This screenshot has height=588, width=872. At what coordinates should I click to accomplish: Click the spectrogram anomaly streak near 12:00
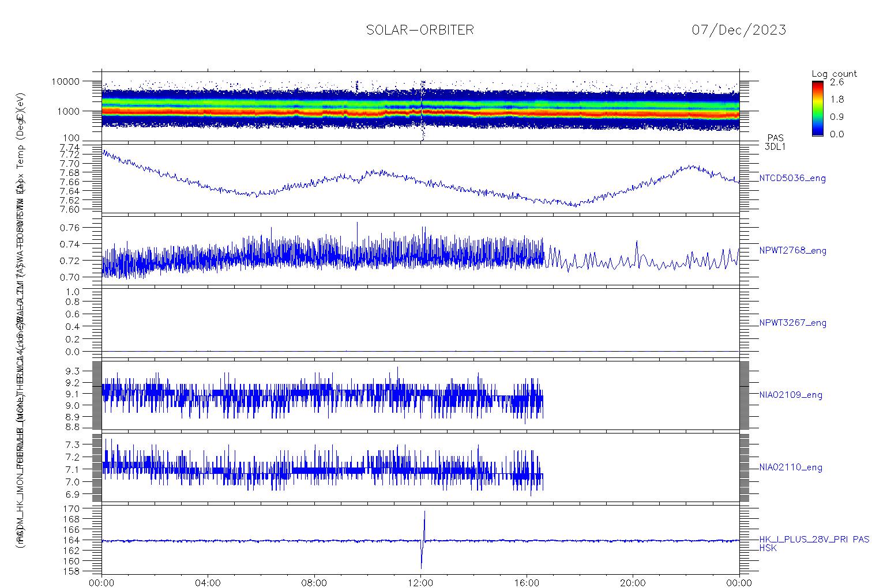point(423,111)
